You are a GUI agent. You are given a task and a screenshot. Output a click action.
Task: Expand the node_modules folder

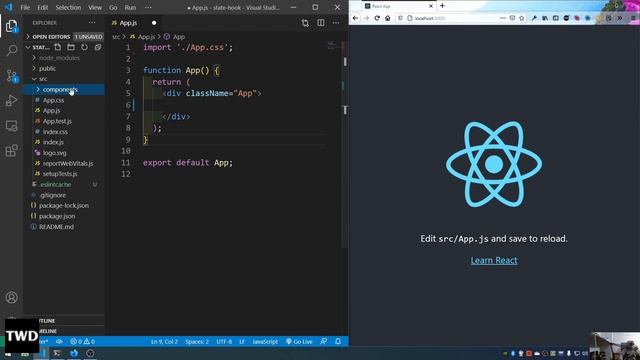click(x=64, y=58)
